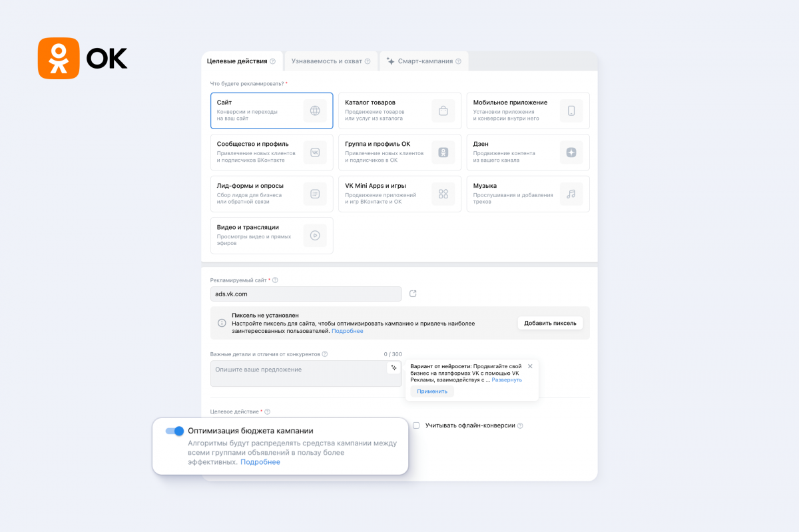Click the Музыка note icon
Image resolution: width=799 pixels, height=532 pixels.
(571, 194)
